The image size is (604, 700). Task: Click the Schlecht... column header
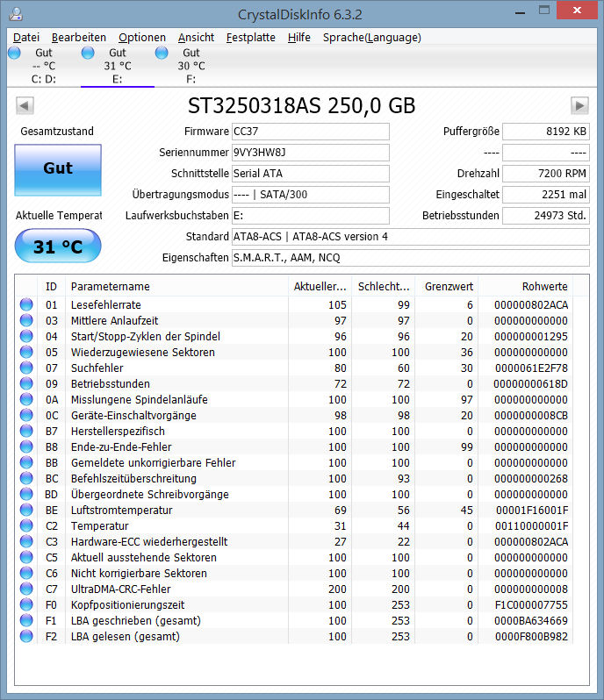click(384, 286)
